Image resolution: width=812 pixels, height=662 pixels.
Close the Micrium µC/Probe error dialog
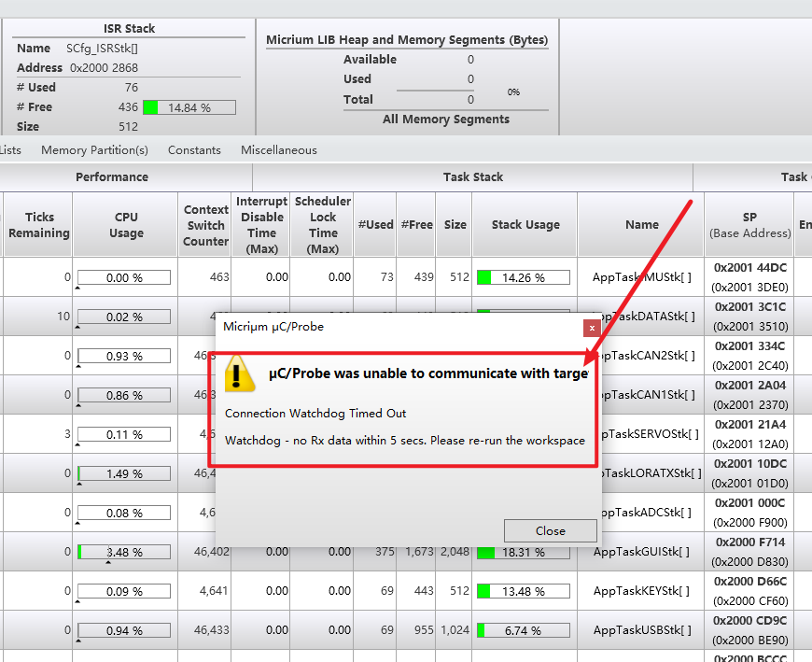point(550,530)
